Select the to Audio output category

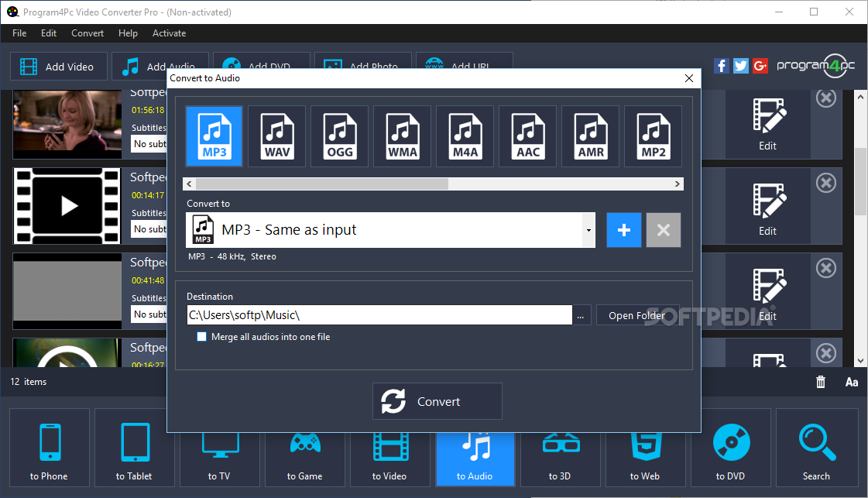pyautogui.click(x=475, y=460)
